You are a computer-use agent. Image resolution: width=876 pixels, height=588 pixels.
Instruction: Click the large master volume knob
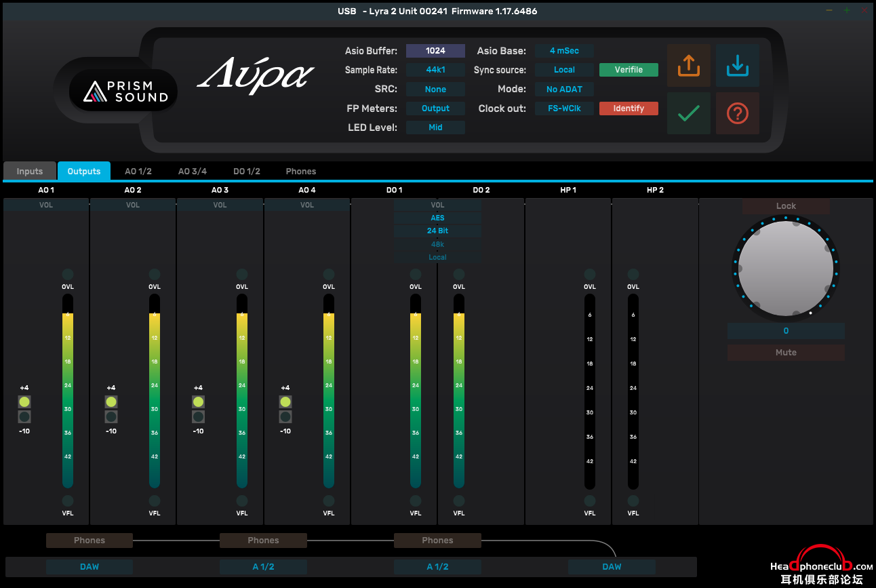click(786, 268)
